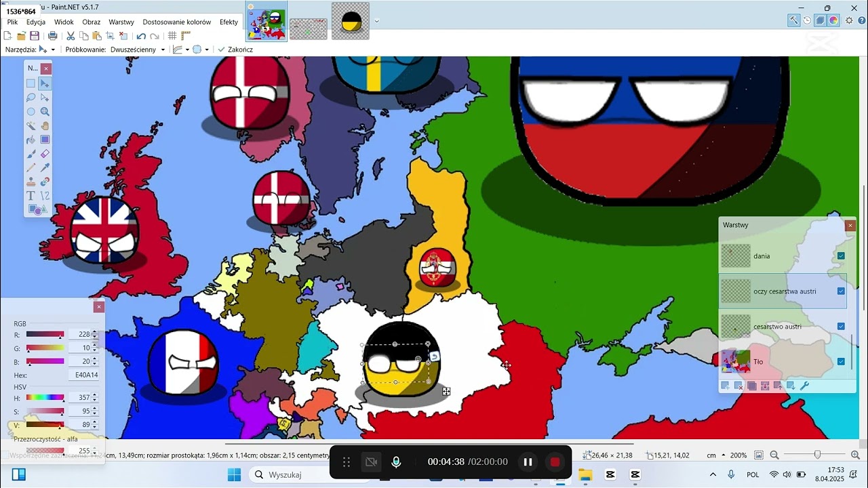The width and height of the screenshot is (868, 488).
Task: Uncheck cesarstwo austri layer visibility
Action: click(841, 327)
